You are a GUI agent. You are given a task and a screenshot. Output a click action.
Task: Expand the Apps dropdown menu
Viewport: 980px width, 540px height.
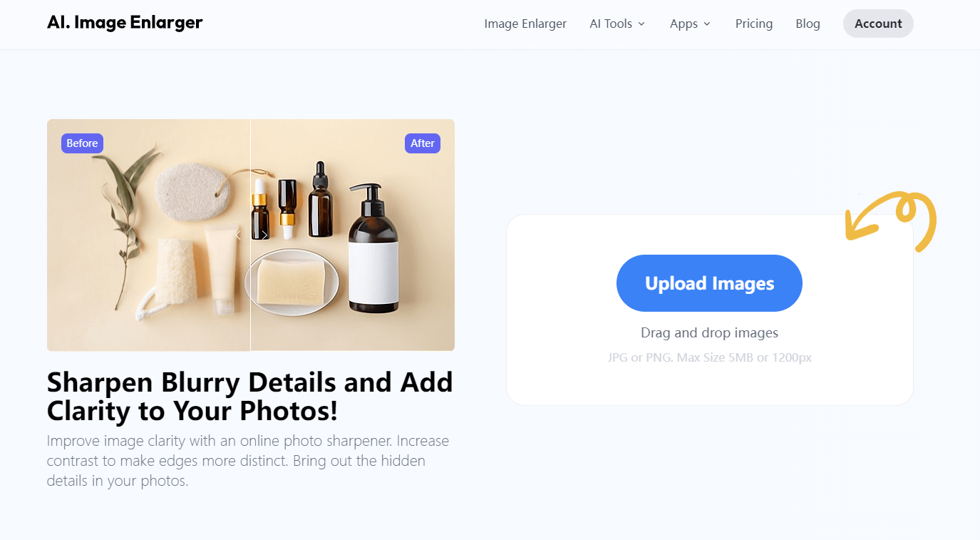point(684,24)
